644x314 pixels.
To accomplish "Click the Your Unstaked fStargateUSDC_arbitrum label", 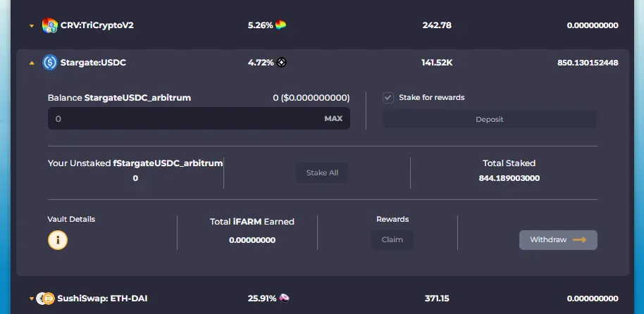I will point(135,163).
